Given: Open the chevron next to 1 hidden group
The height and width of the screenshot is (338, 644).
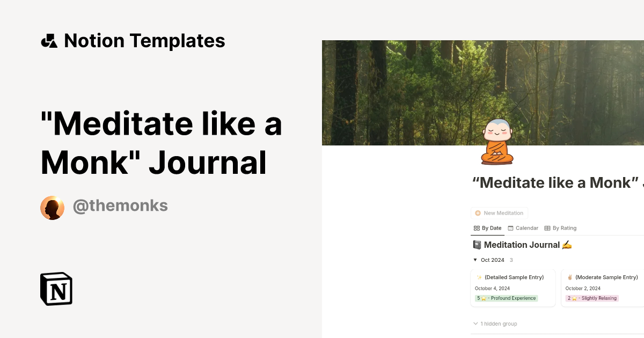Looking at the screenshot, I should [x=475, y=324].
